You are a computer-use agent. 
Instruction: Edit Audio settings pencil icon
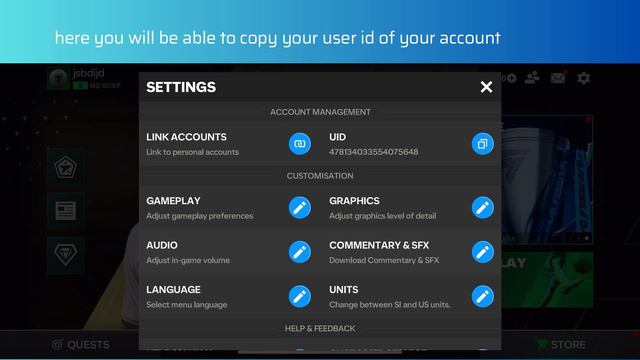point(300,252)
